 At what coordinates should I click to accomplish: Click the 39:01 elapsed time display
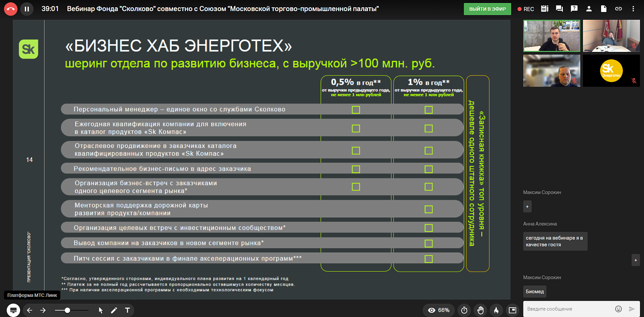point(50,9)
